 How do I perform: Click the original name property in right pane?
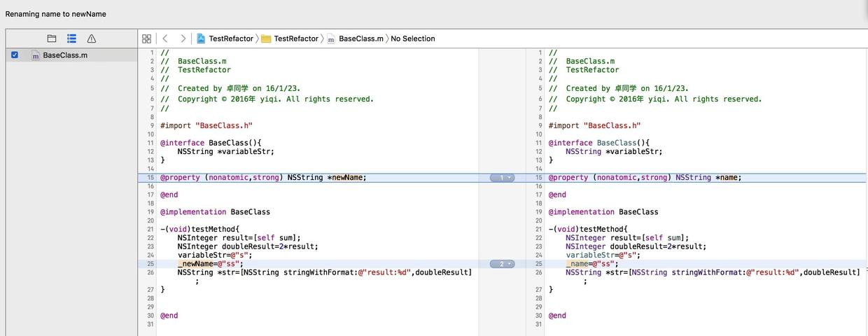tap(727, 178)
